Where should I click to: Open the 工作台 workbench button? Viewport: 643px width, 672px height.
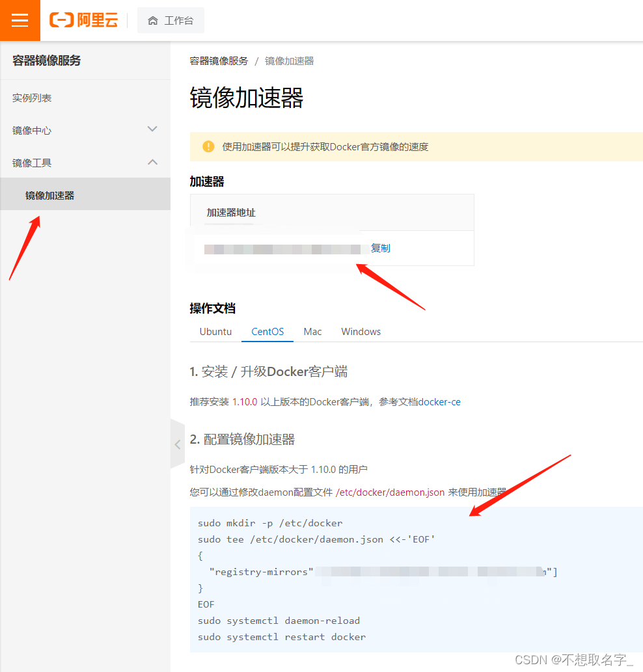coord(171,20)
